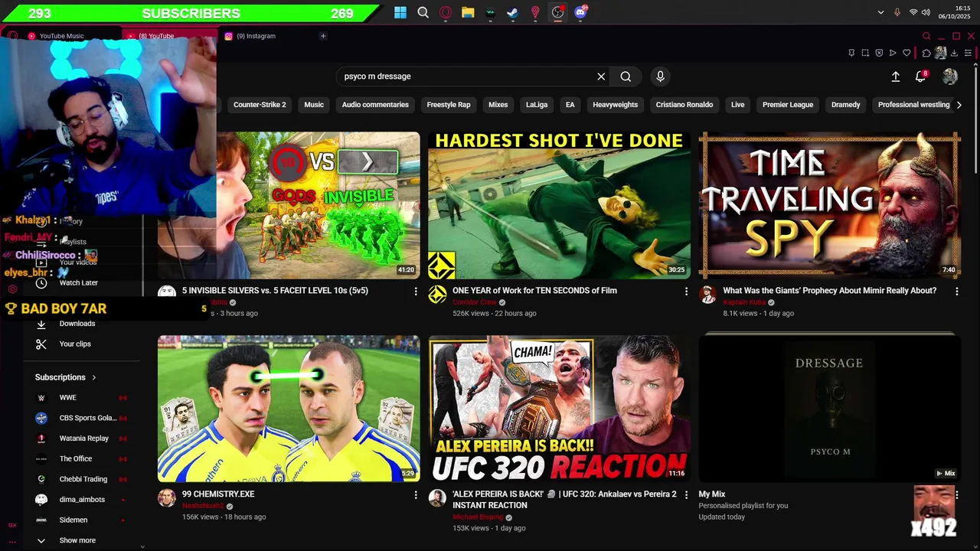Image resolution: width=980 pixels, height=551 pixels.
Task: Filter by Counter-Strike 2 chip
Action: pos(260,105)
